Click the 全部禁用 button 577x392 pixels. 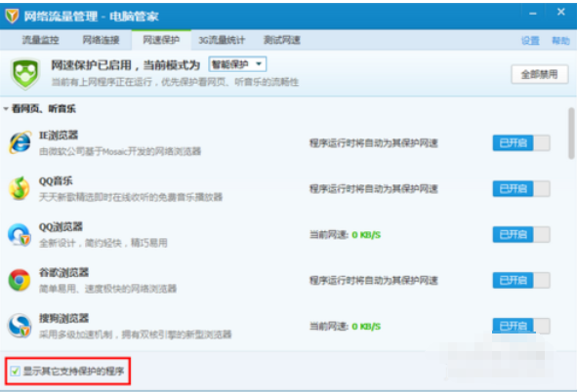pyautogui.click(x=540, y=74)
